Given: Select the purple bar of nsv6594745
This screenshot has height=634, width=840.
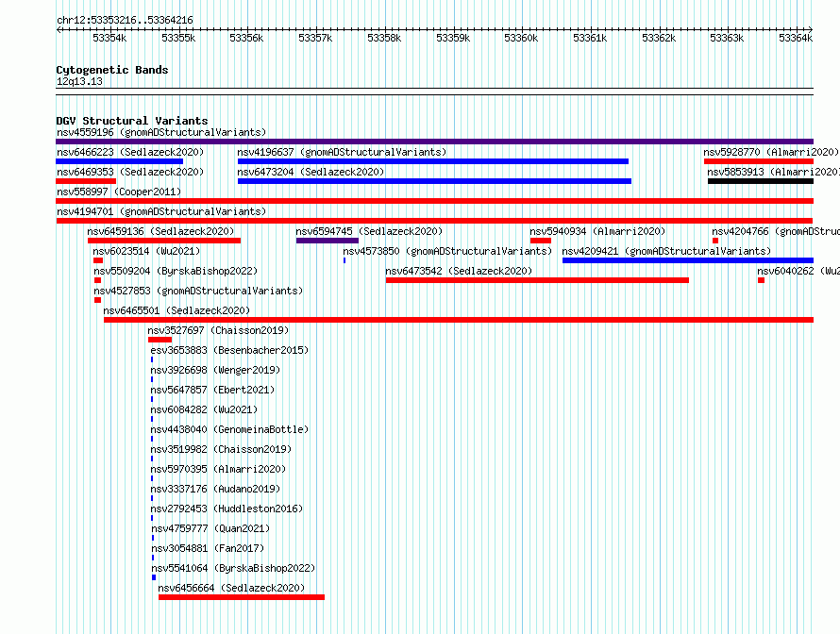Looking at the screenshot, I should coord(328,241).
